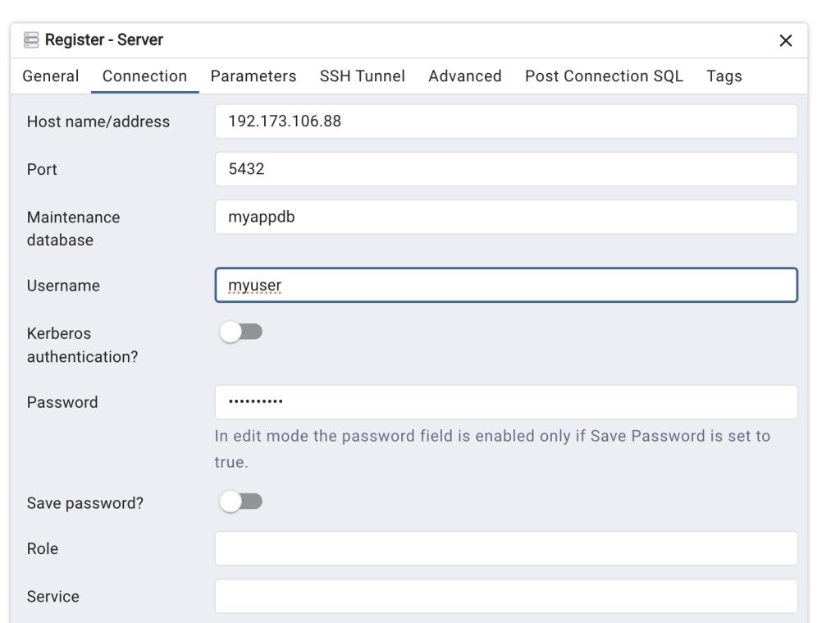Click the empty Service field

coord(505,597)
